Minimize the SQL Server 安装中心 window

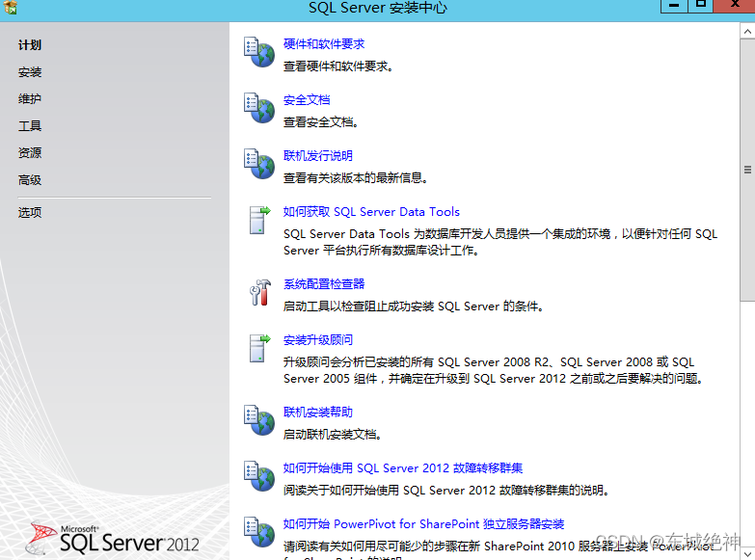tap(674, 6)
